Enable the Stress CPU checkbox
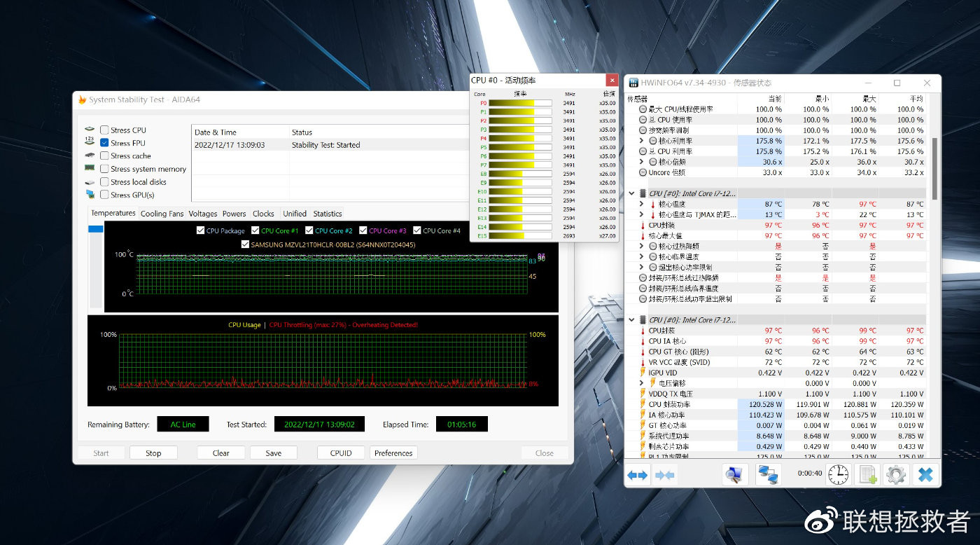The width and height of the screenshot is (980, 545). 104,130
